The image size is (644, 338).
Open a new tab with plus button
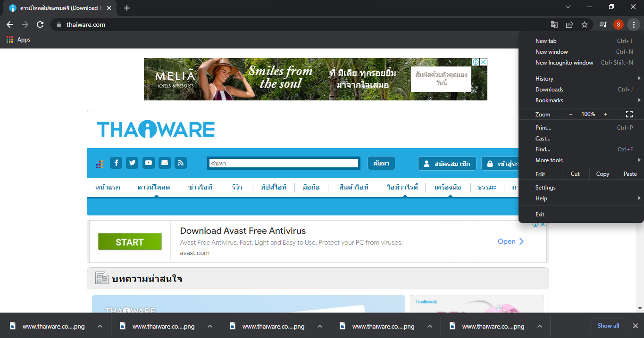[x=127, y=8]
